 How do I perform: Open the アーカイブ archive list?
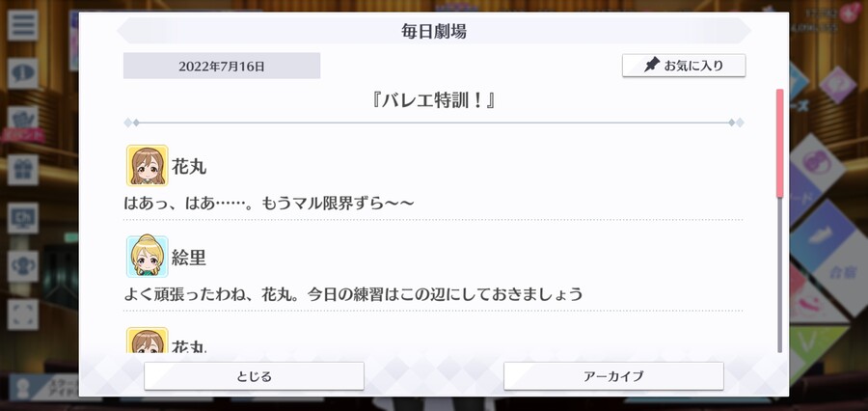[613, 376]
